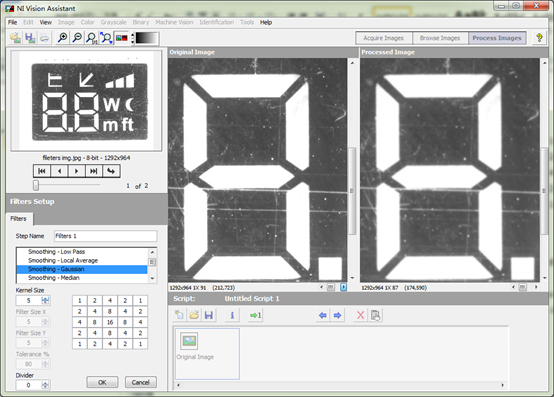Screen dimensions: 554x397
Task: Click the OK button
Action: [x=102, y=382]
